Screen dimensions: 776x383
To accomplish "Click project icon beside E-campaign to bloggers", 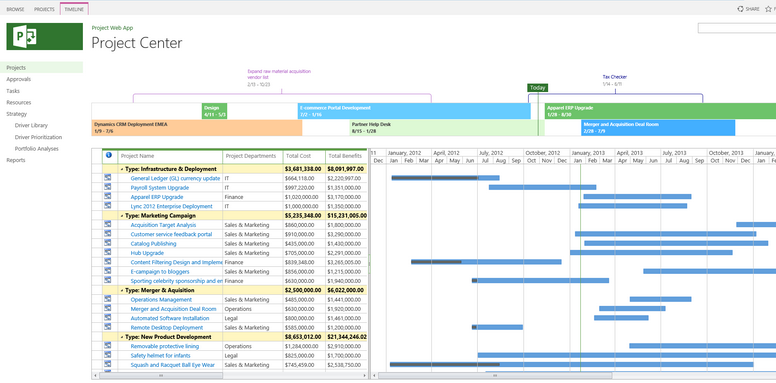I will point(108,271).
